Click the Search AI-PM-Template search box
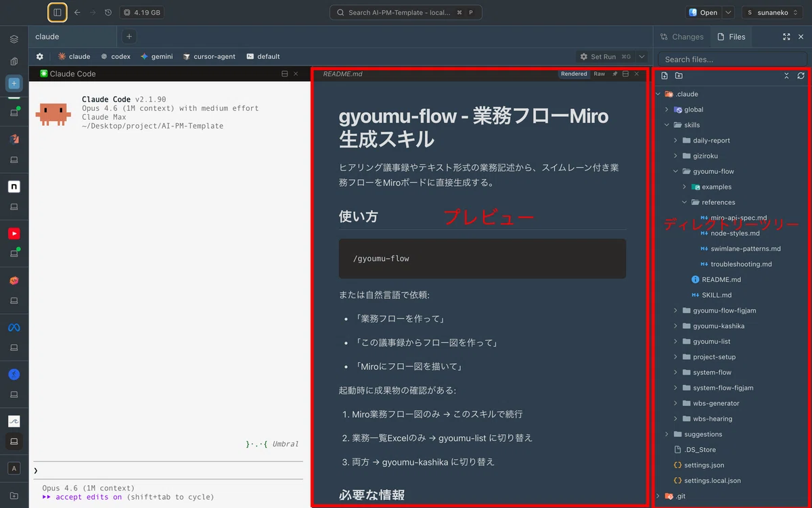Screen dimensions: 812x508 pos(406,12)
